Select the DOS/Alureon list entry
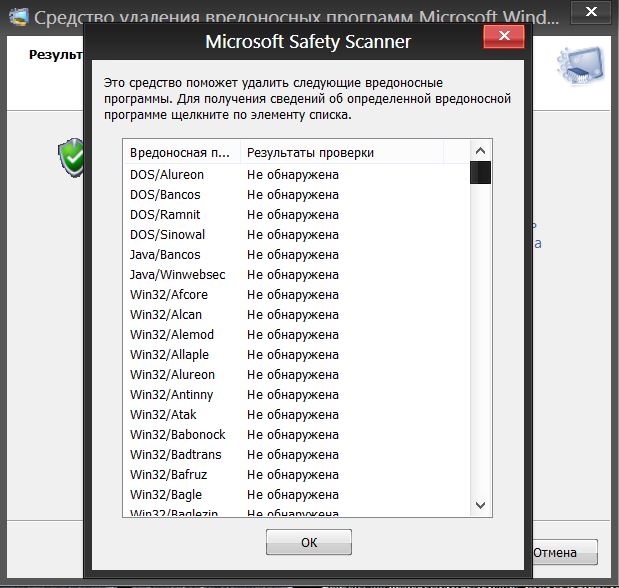The image size is (619, 588). pyautogui.click(x=167, y=175)
